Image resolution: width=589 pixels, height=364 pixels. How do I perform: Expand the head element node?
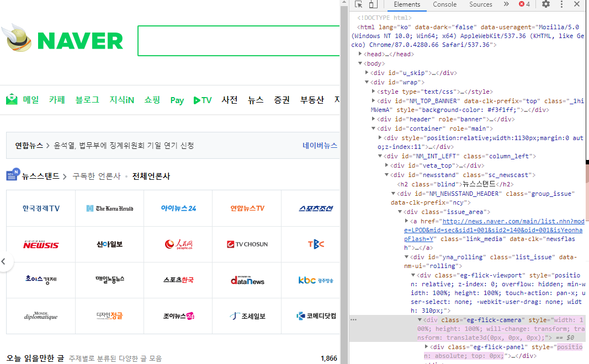[x=360, y=54]
